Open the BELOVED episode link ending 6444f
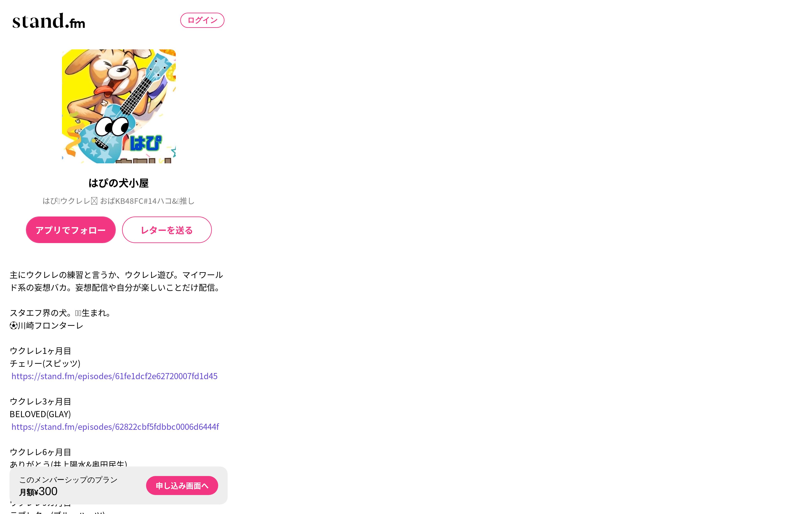Screen dimensions: 812x514 [115, 427]
